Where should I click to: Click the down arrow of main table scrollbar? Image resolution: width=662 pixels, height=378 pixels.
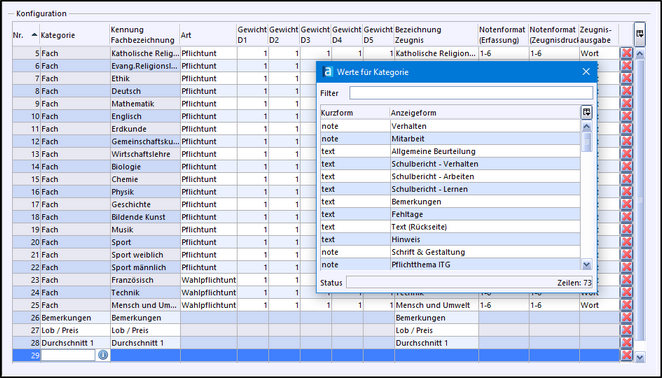[x=640, y=357]
